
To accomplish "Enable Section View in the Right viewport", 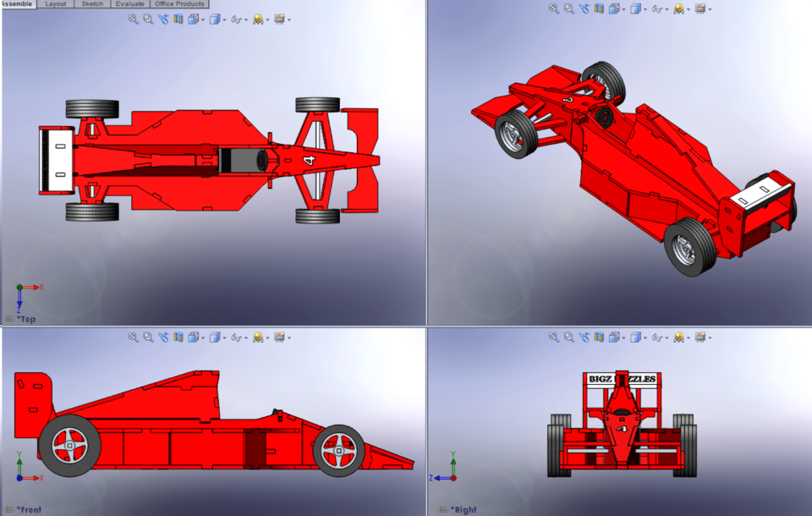I will (x=599, y=337).
